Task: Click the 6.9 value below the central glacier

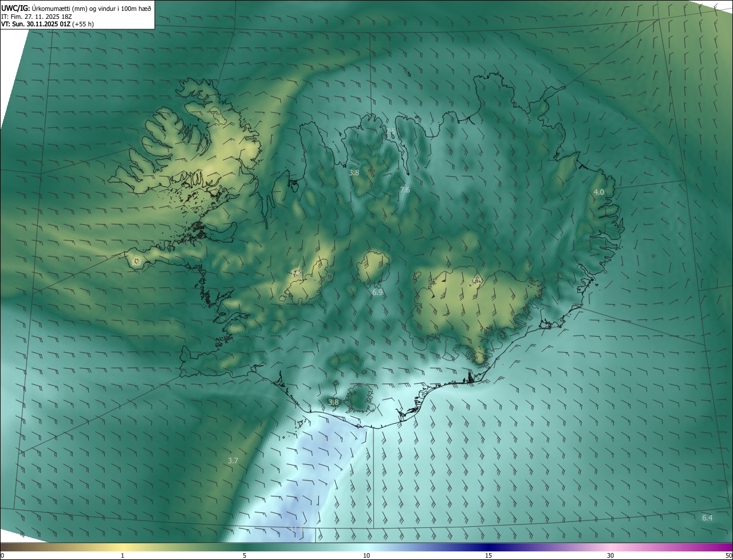Action: click(x=377, y=292)
